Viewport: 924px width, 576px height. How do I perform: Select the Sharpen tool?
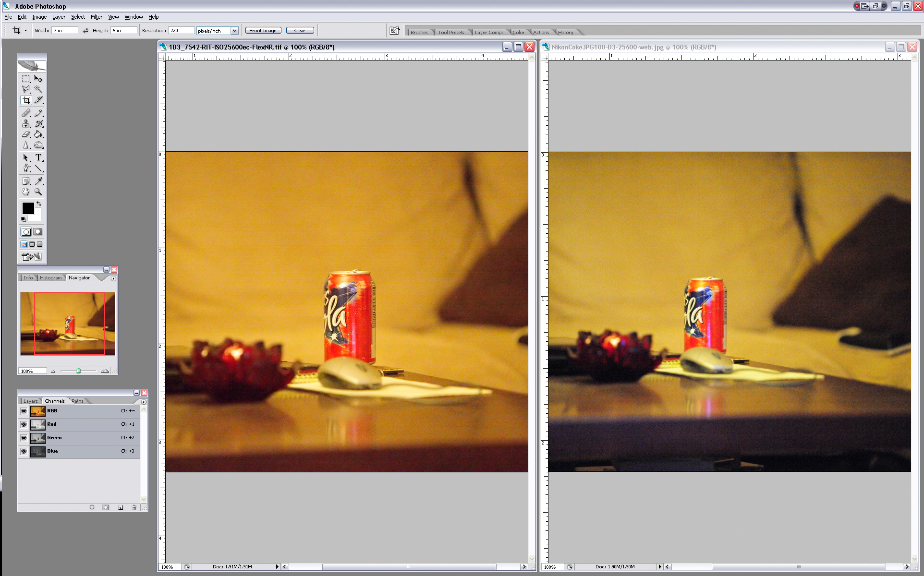pos(26,144)
